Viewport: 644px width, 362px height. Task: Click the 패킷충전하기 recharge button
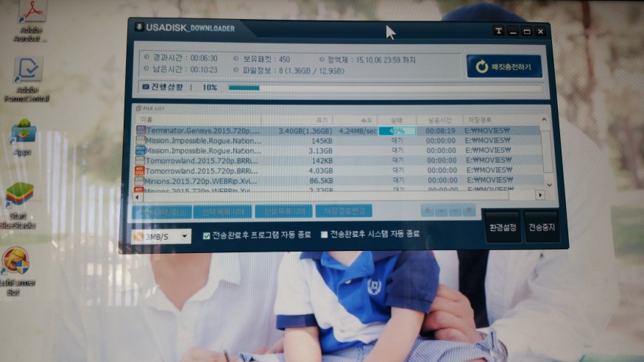[503, 67]
